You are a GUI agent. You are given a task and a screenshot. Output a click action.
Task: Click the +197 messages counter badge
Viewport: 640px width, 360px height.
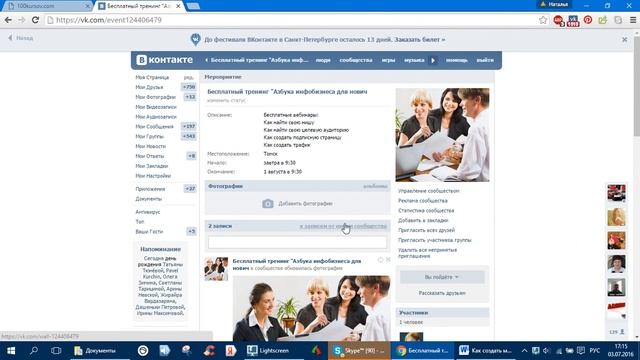(189, 127)
